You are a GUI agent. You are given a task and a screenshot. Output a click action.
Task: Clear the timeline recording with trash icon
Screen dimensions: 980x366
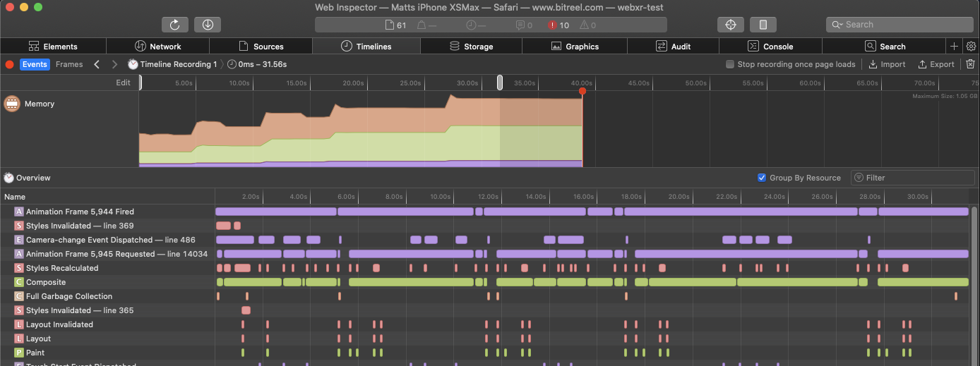970,64
